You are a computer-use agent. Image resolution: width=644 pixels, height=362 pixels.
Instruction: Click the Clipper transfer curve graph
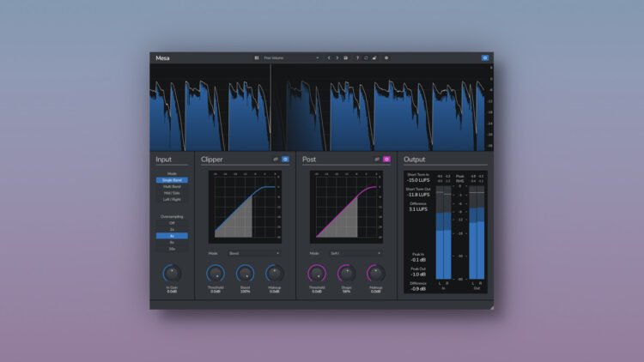click(x=246, y=208)
